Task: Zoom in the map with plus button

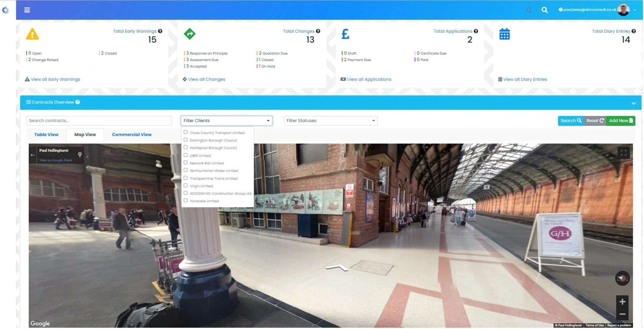Action: 622,302
